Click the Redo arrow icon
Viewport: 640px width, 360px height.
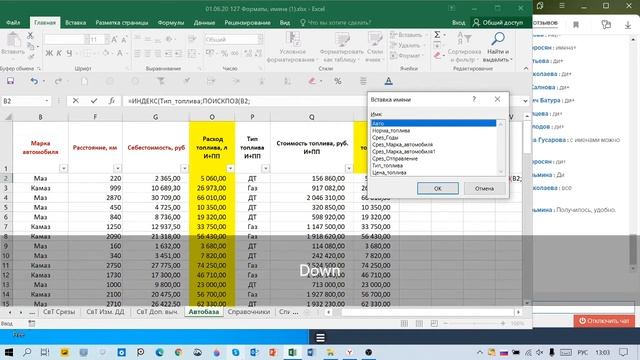(58, 81)
